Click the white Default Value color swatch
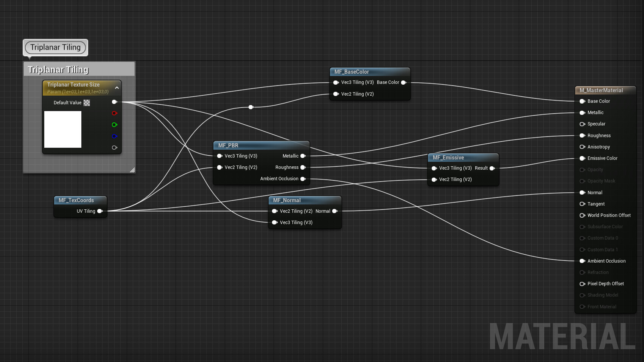This screenshot has height=362, width=644. tap(63, 130)
